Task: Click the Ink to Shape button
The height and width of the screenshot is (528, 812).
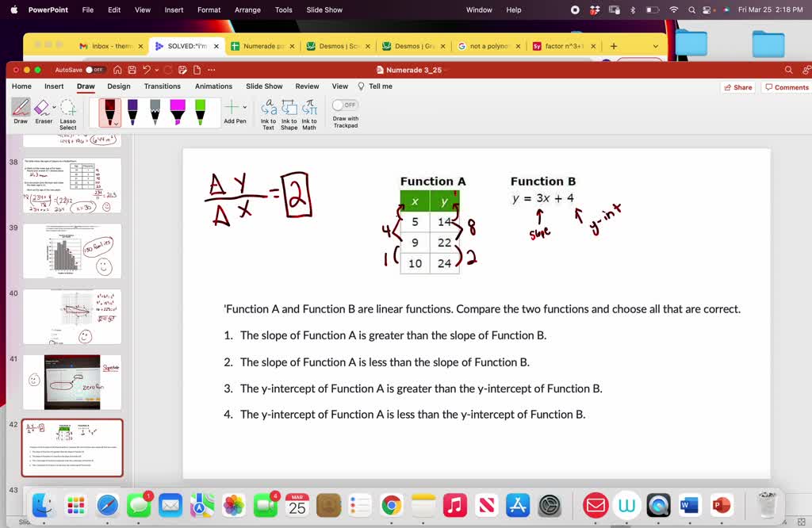Action: [x=289, y=112]
